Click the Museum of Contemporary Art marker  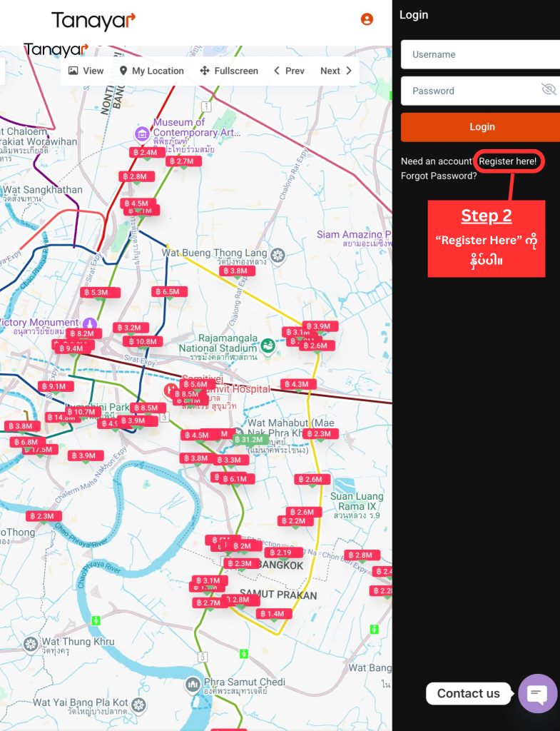pyautogui.click(x=142, y=133)
